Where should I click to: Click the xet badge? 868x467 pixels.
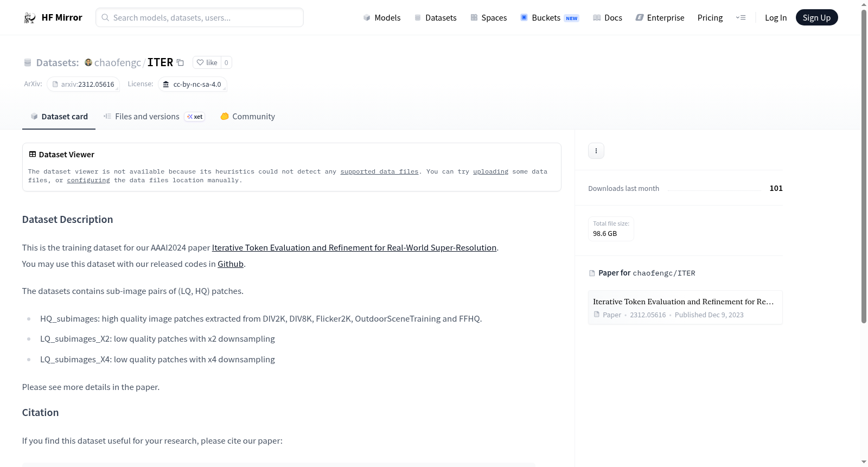(x=195, y=117)
